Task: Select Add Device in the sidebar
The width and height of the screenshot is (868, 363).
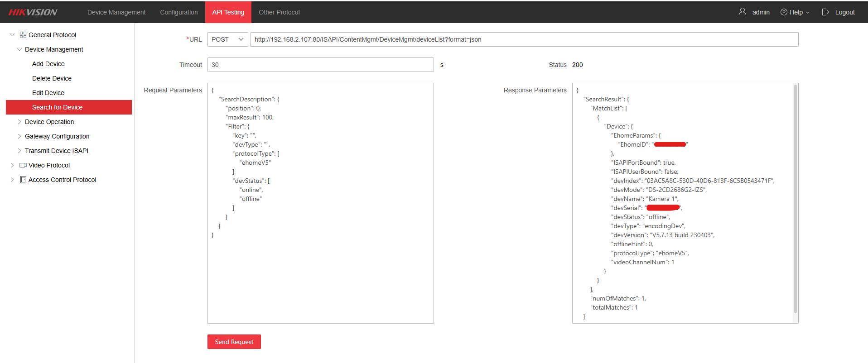Action: (x=48, y=64)
